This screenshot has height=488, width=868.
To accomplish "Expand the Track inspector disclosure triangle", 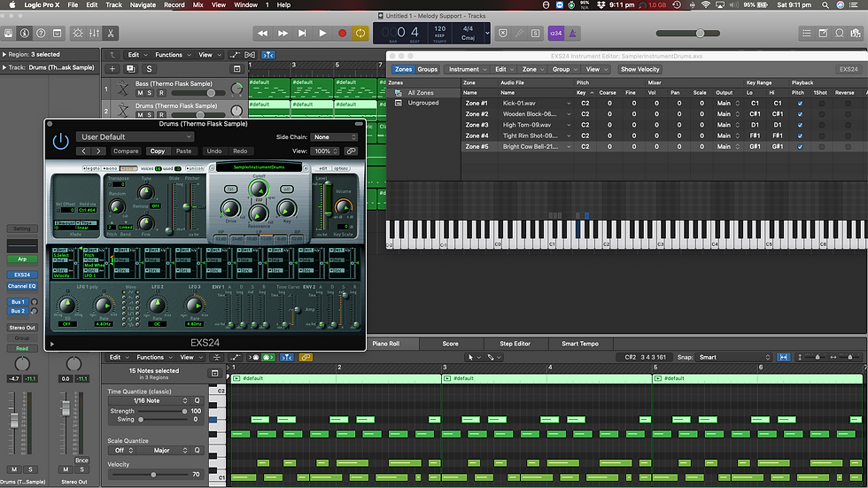I will click(x=4, y=67).
